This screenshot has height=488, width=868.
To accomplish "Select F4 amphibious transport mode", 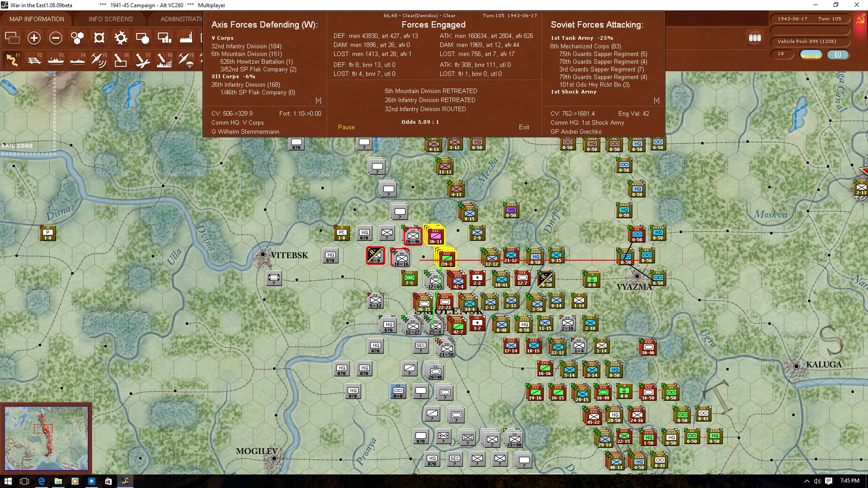I will pyautogui.click(x=77, y=60).
